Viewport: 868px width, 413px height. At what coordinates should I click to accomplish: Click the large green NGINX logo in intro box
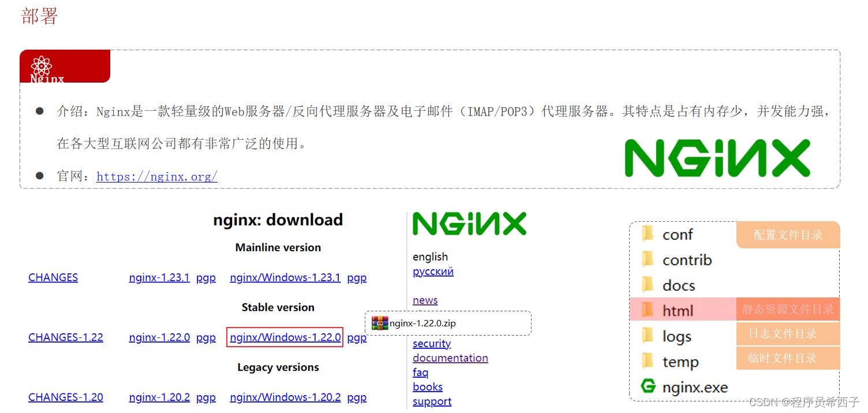pyautogui.click(x=717, y=158)
